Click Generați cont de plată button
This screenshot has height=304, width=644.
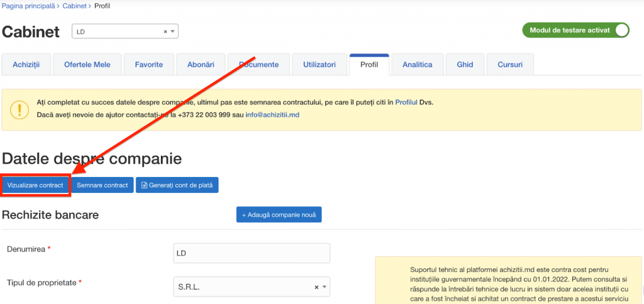point(177,185)
